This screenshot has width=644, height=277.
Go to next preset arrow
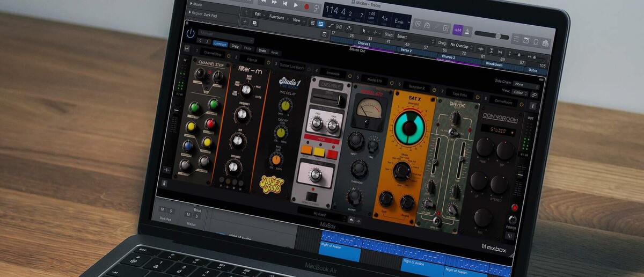pyautogui.click(x=208, y=42)
